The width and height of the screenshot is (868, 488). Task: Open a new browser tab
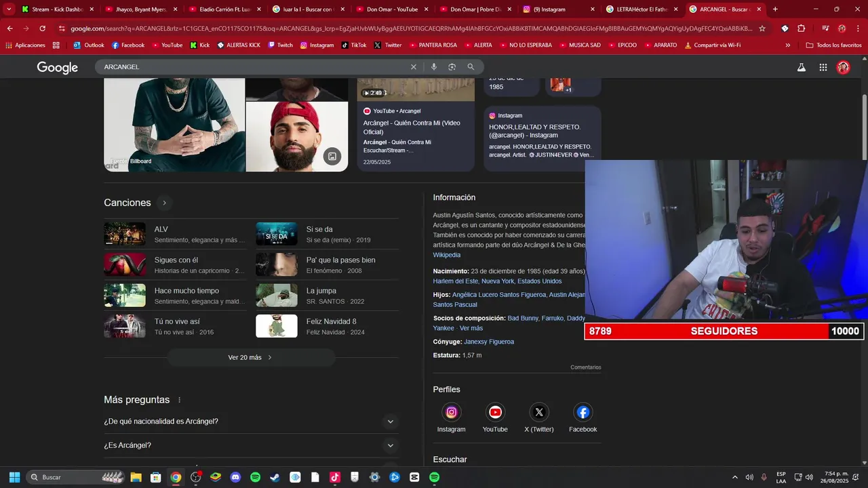pos(775,9)
